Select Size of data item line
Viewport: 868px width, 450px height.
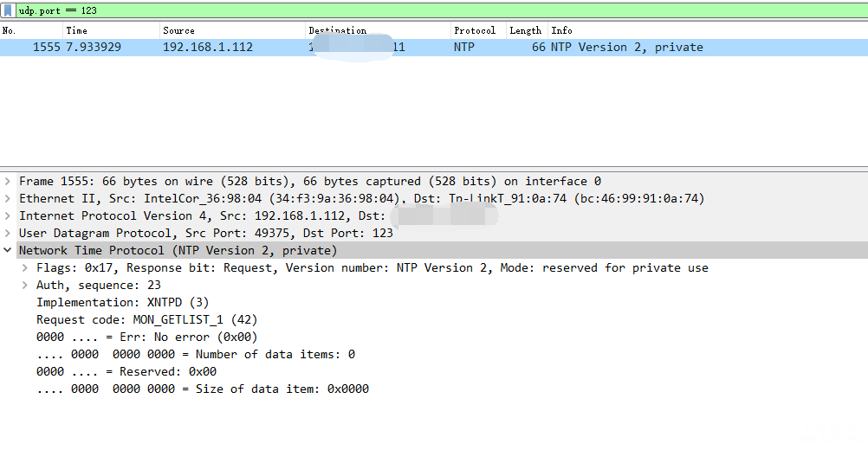tap(203, 389)
